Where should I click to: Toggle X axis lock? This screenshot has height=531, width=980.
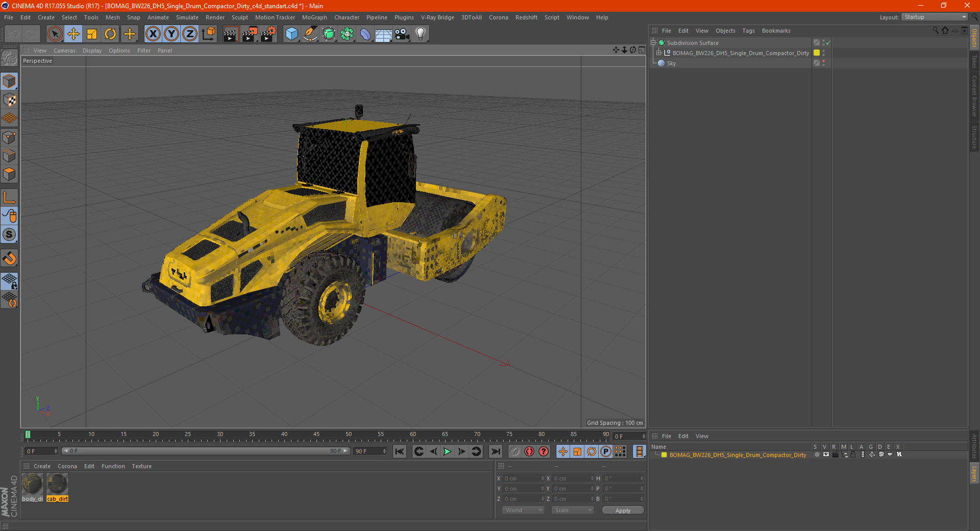coord(153,34)
